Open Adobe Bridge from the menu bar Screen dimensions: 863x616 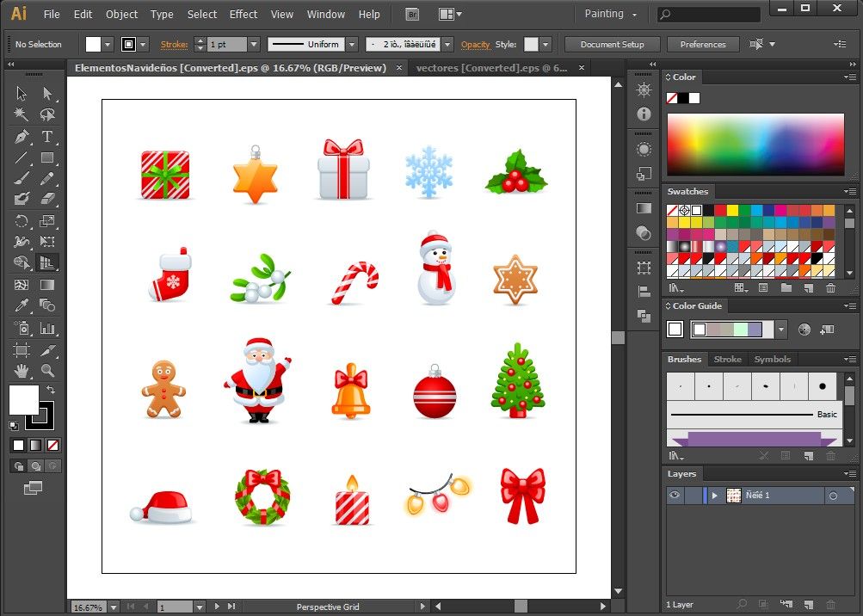coord(412,15)
